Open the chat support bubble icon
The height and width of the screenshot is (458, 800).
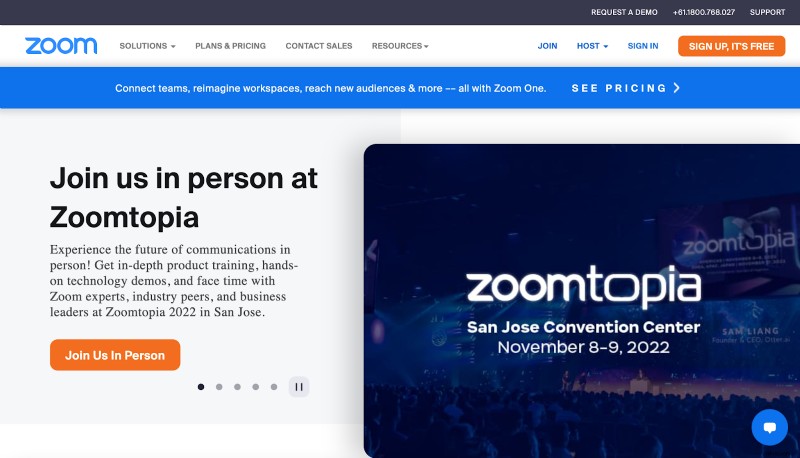click(769, 427)
